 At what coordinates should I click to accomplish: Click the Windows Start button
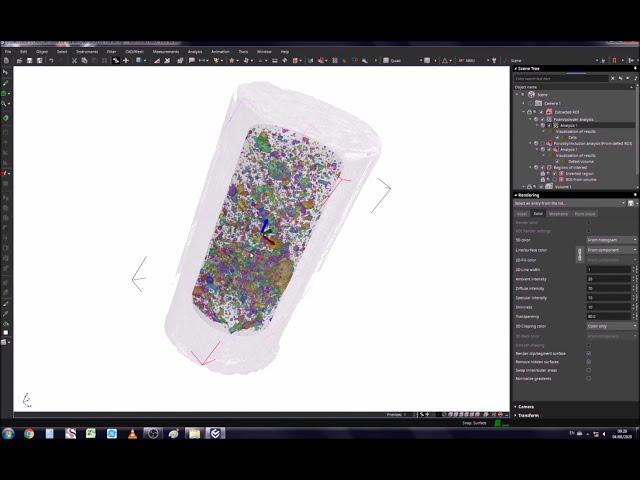pos(8,433)
